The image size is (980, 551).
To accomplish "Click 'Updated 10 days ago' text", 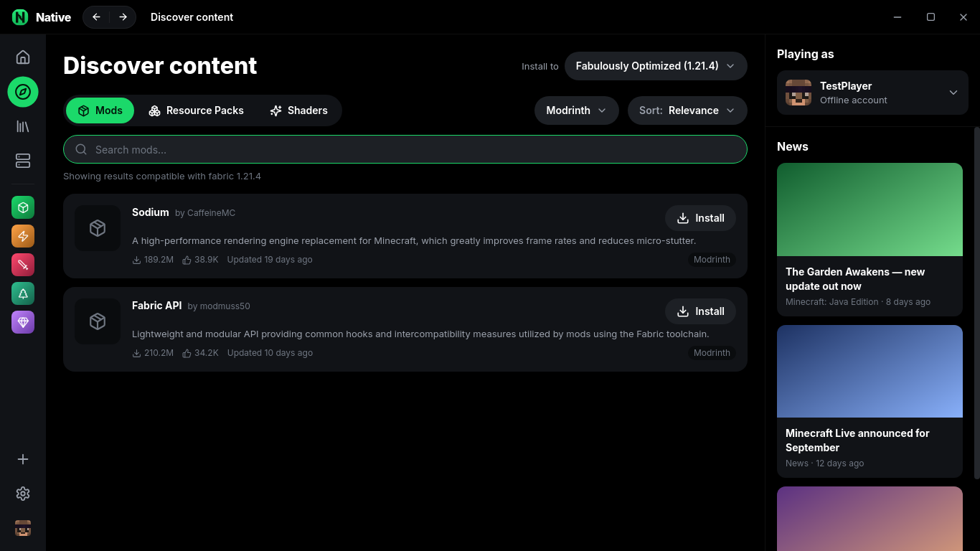I will 270,353.
